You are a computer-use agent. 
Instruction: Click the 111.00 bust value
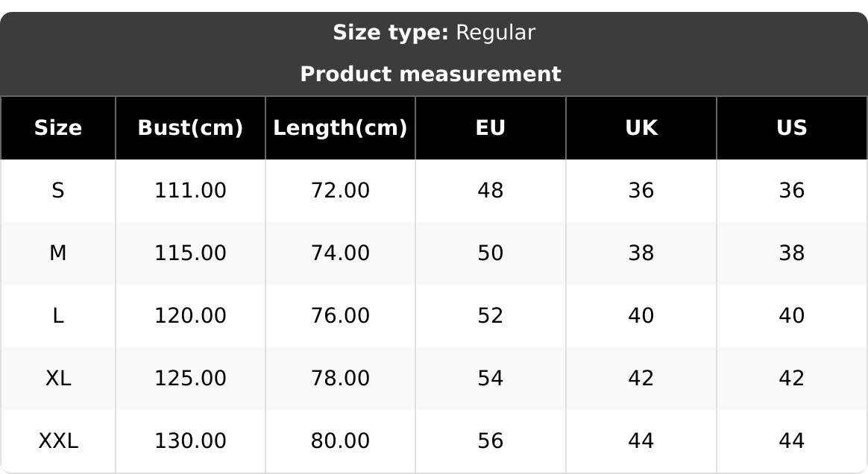point(190,191)
